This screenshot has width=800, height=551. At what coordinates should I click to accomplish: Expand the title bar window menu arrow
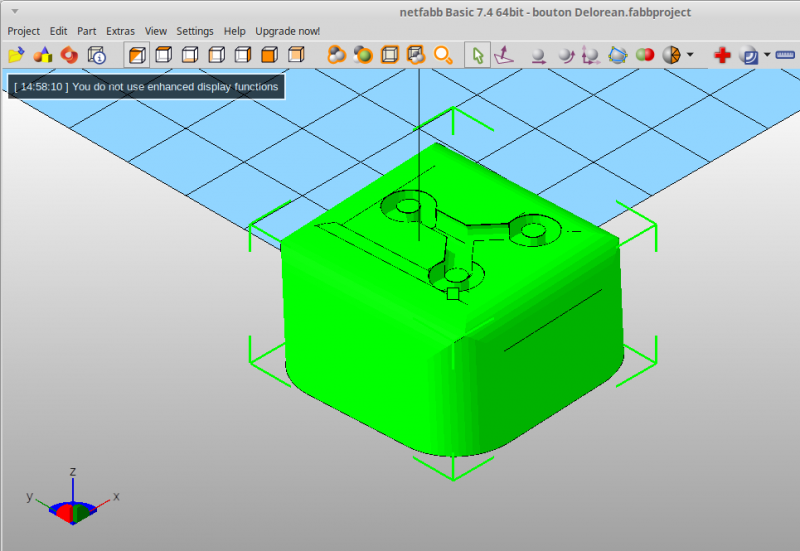[15, 11]
